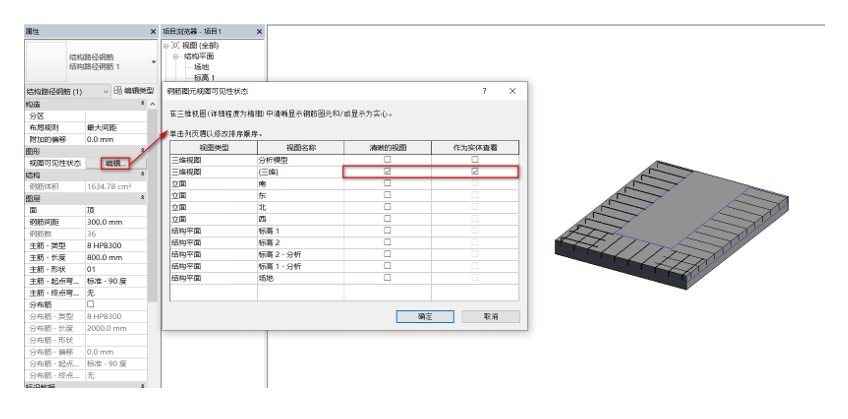The width and height of the screenshot is (848, 419).
Task: Click the rebar type preview thumbnail
Action: [44, 62]
